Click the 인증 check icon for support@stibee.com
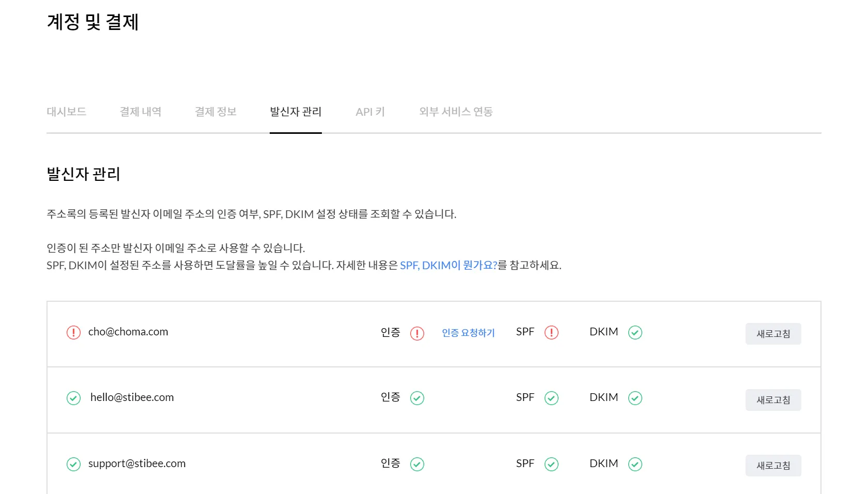 [x=417, y=464]
